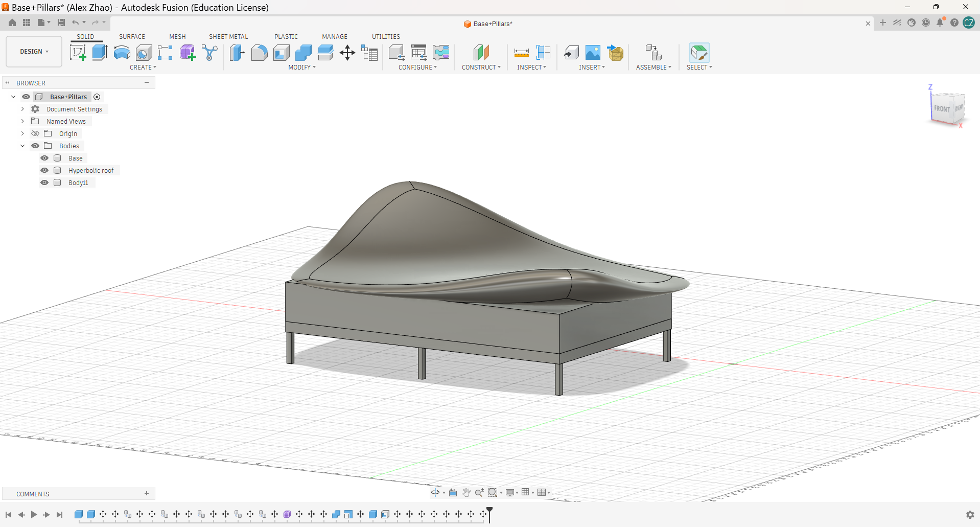
Task: Activate Base+Pillars component radio button
Action: coord(97,97)
